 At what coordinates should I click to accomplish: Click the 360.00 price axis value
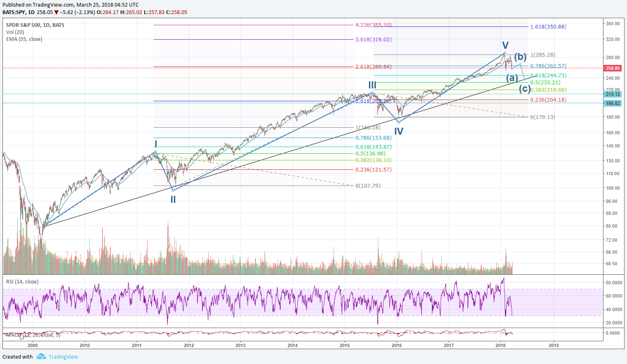pos(613,24)
